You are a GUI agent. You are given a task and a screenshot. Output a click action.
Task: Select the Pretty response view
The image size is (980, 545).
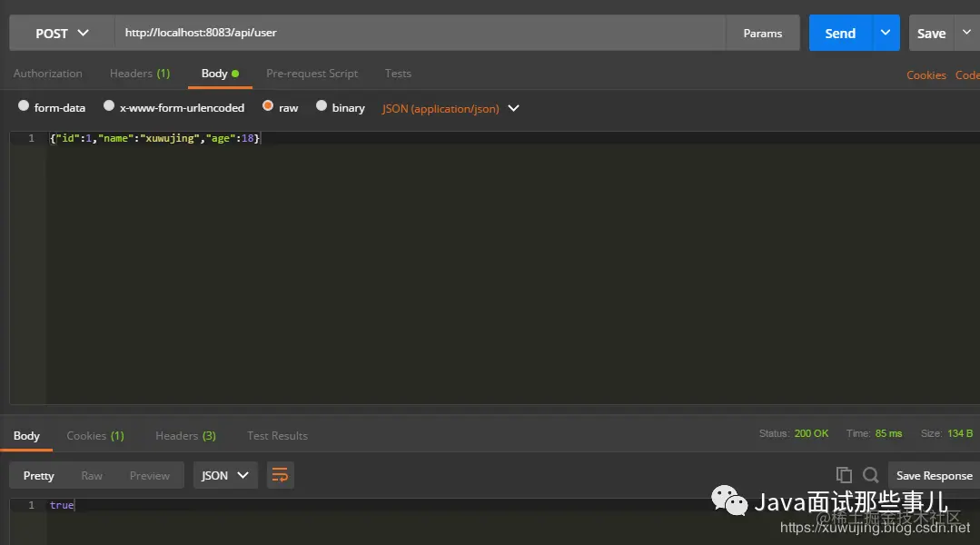pos(39,476)
